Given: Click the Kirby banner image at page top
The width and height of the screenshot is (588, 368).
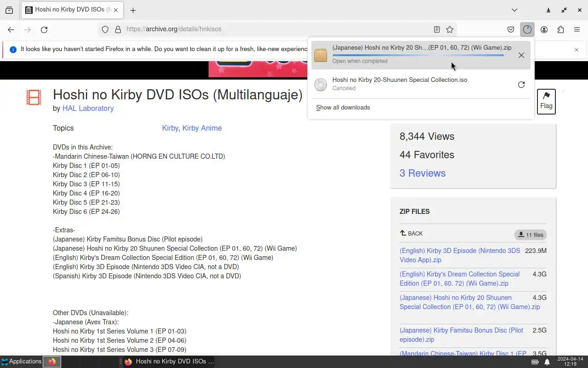Looking at the screenshot, I should click(259, 69).
